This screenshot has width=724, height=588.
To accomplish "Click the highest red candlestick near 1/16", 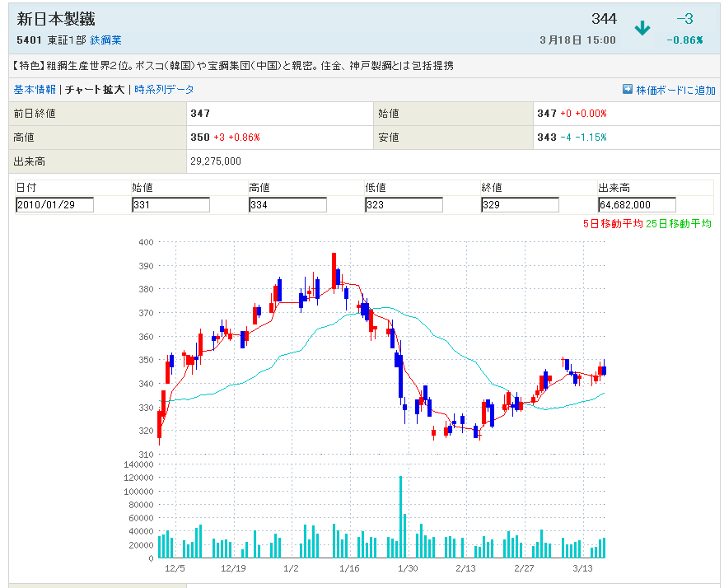I will (334, 272).
